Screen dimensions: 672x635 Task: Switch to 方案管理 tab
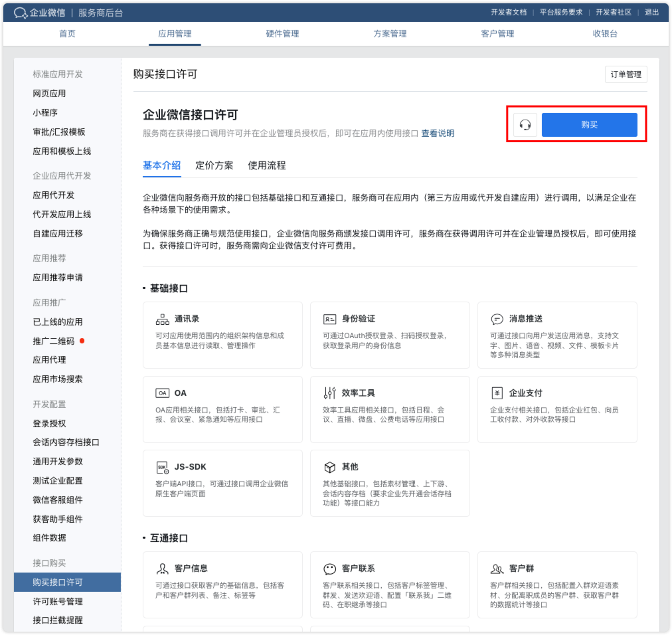point(390,34)
